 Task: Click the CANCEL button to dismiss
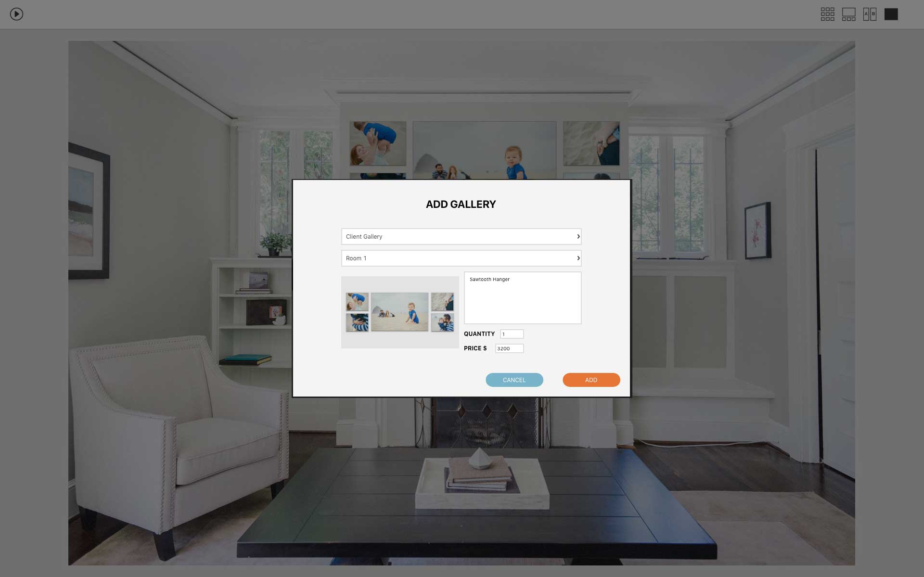(514, 380)
